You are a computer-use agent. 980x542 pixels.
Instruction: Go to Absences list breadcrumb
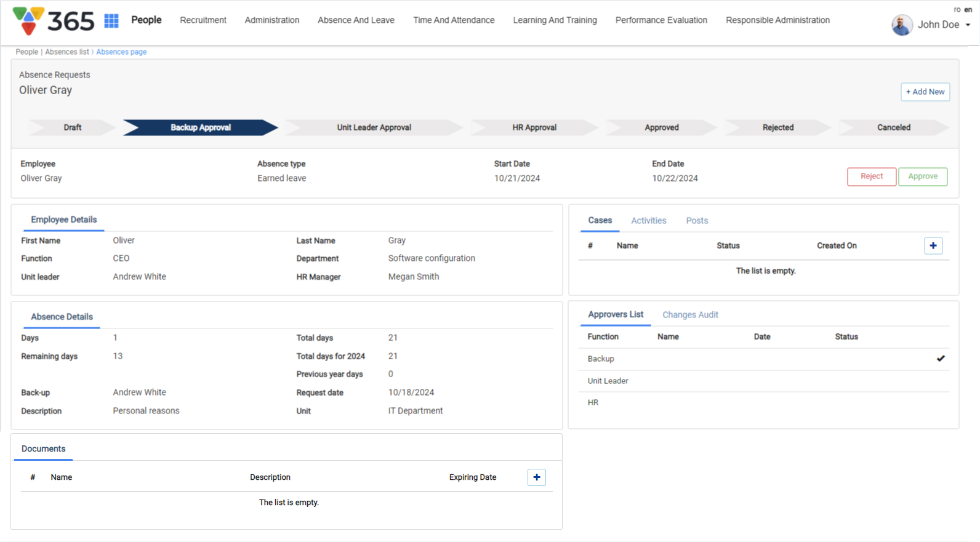(x=67, y=52)
